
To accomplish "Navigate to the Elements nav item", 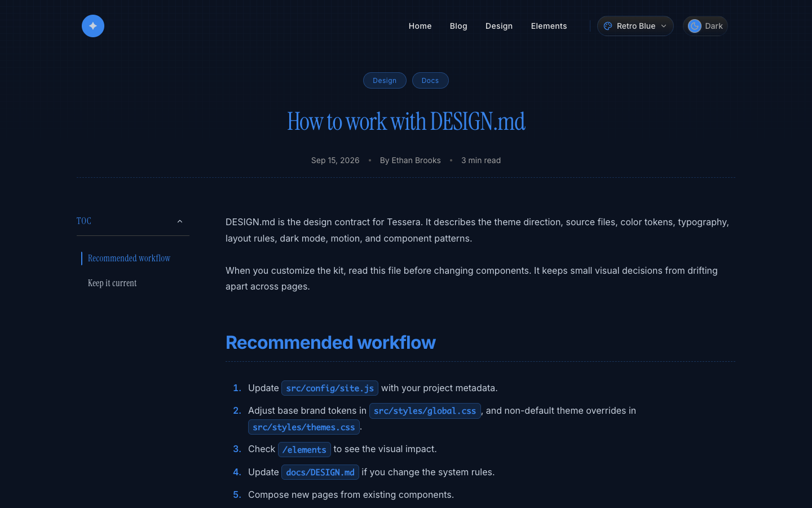I will click(549, 26).
